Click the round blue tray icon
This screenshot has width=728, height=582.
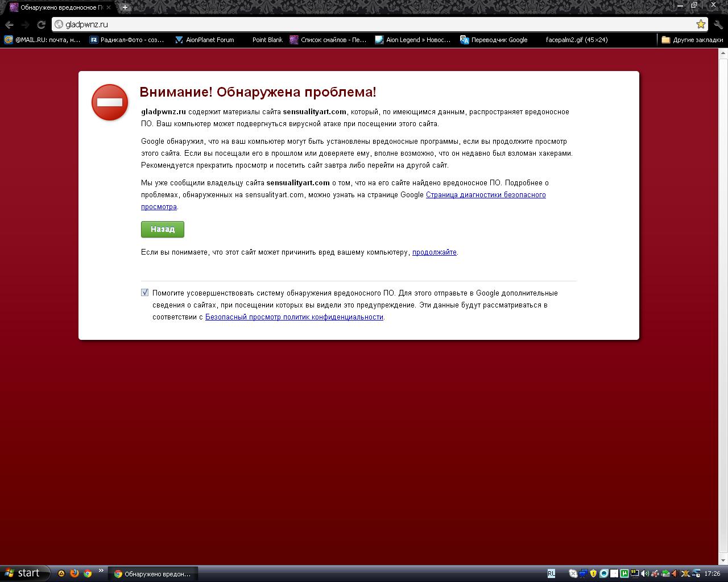tap(604, 573)
